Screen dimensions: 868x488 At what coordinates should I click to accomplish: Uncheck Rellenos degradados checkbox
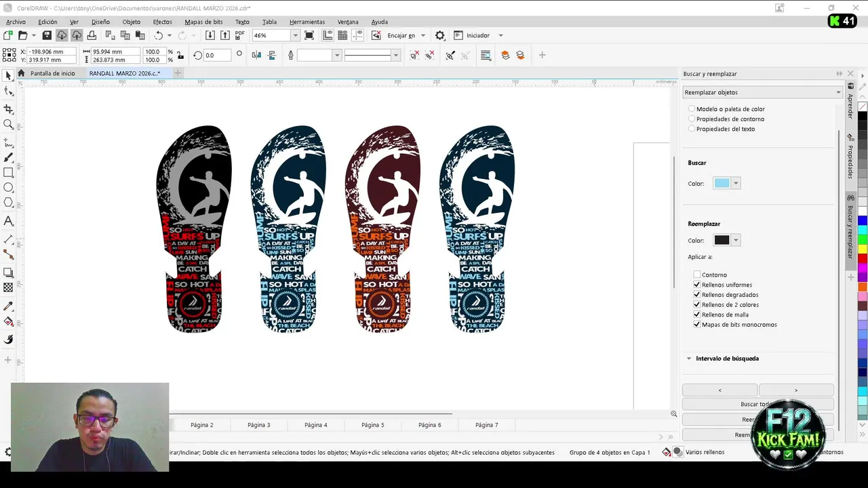[x=696, y=295]
